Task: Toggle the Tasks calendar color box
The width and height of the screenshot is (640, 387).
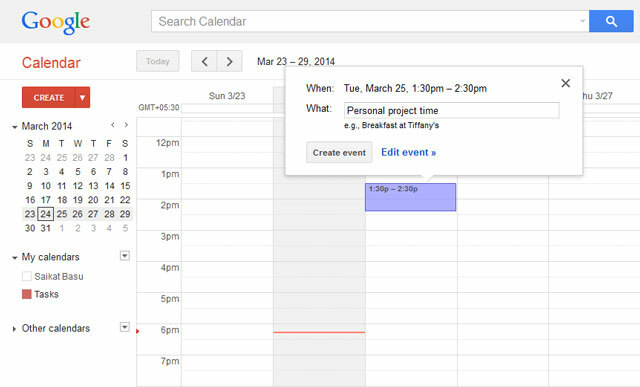Action: click(x=27, y=294)
